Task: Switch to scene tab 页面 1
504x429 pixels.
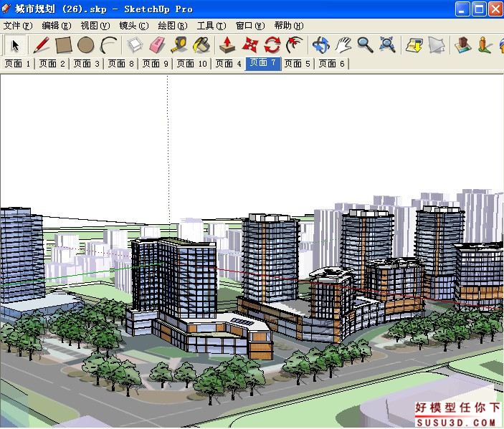Action: (x=17, y=64)
